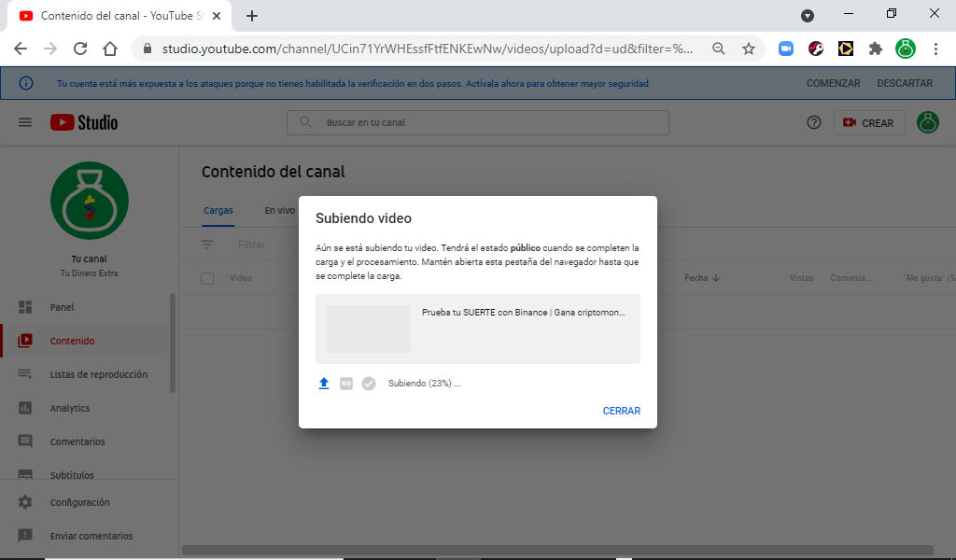Screen dimensions: 956x560
Task: Open the tab search dropdown in title bar
Action: point(808,16)
